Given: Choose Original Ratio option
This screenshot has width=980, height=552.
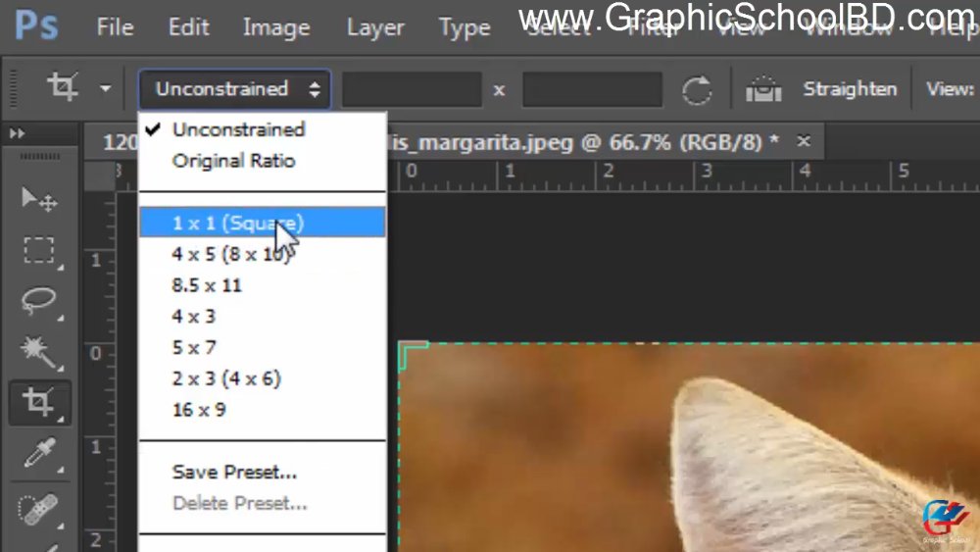Looking at the screenshot, I should coord(262,161).
